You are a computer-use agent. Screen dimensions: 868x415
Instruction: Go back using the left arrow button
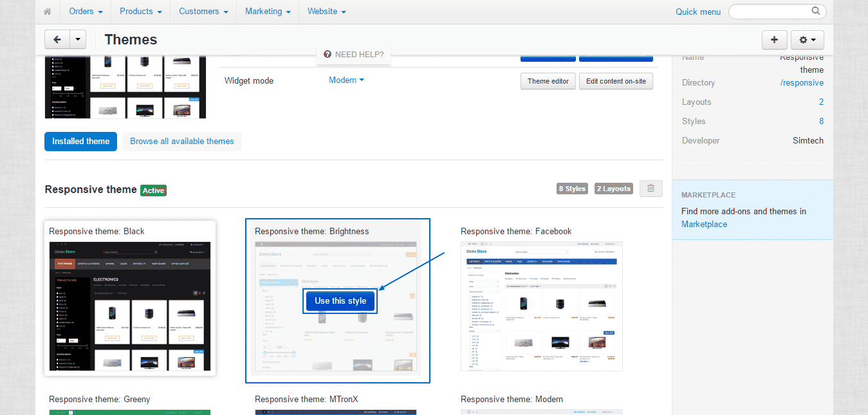pos(56,39)
